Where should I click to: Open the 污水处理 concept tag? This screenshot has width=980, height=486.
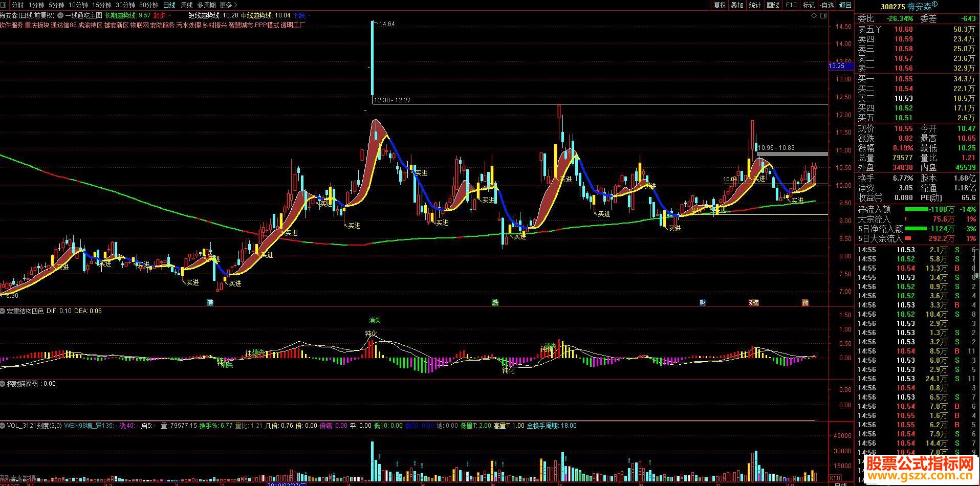[188, 25]
